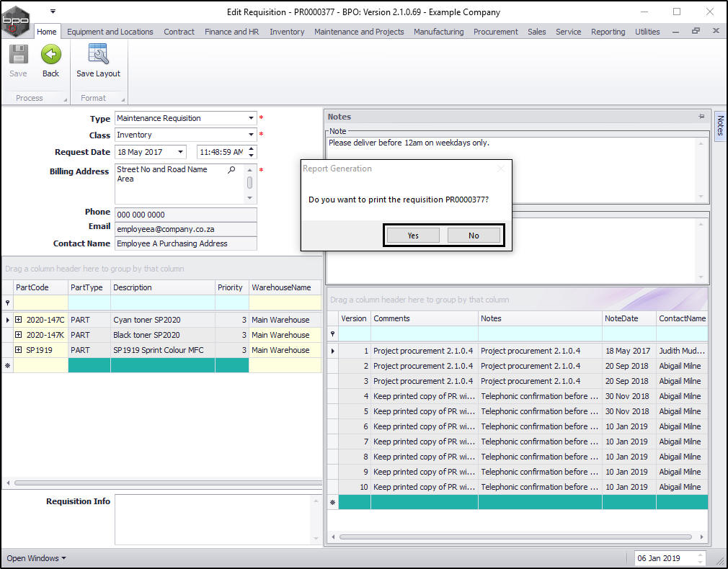728x569 pixels.
Task: Click No in the Report Generation dialog
Action: [474, 236]
